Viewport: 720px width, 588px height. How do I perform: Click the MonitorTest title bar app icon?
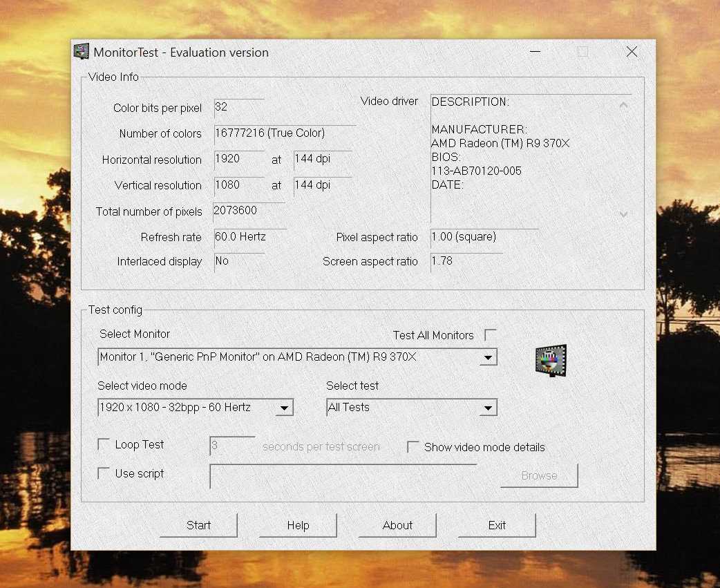click(x=82, y=52)
